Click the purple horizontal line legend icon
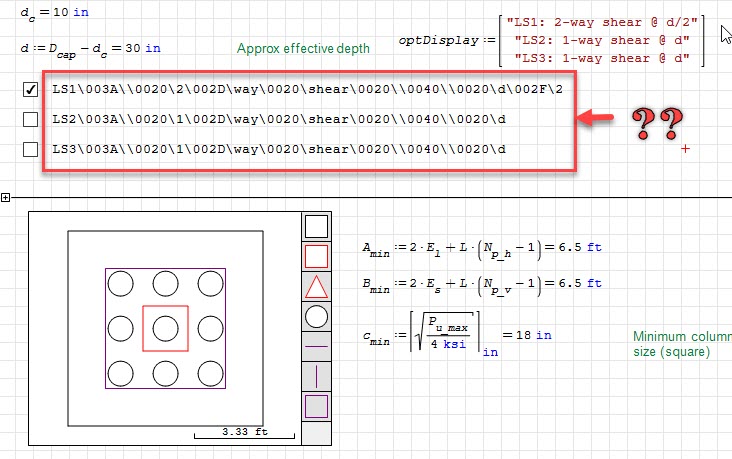This screenshot has width=732, height=459. tap(316, 346)
